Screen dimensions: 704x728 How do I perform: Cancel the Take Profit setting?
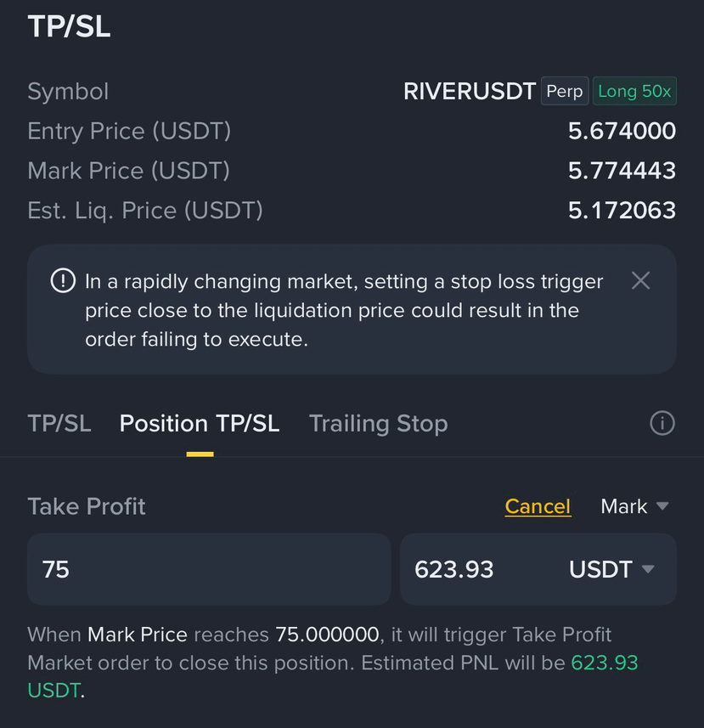click(x=538, y=506)
